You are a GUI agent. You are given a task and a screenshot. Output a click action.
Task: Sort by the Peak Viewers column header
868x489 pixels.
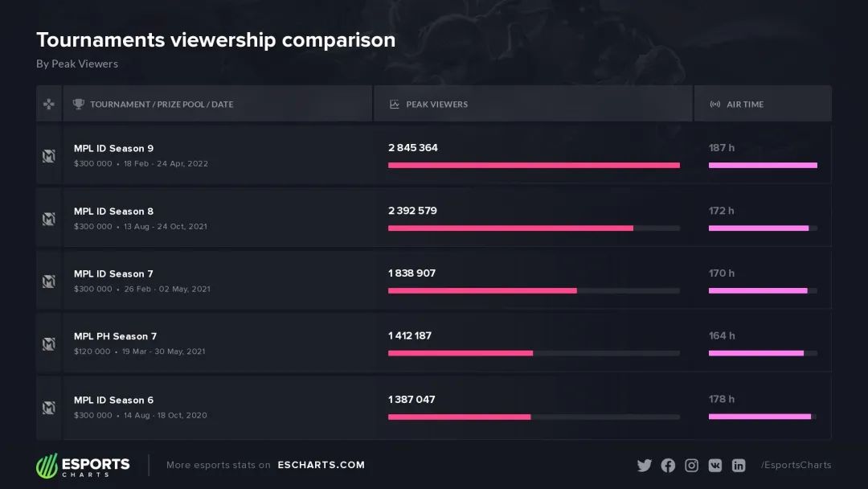click(x=436, y=104)
